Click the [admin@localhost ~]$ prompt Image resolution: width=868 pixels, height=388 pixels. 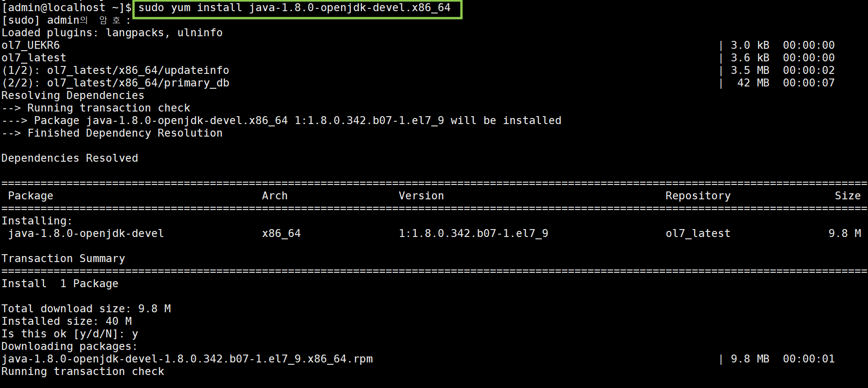tap(67, 8)
